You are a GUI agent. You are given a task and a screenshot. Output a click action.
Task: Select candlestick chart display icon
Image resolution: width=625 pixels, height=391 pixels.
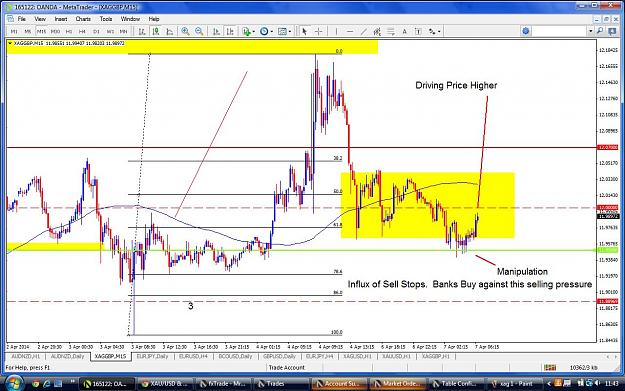click(156, 31)
